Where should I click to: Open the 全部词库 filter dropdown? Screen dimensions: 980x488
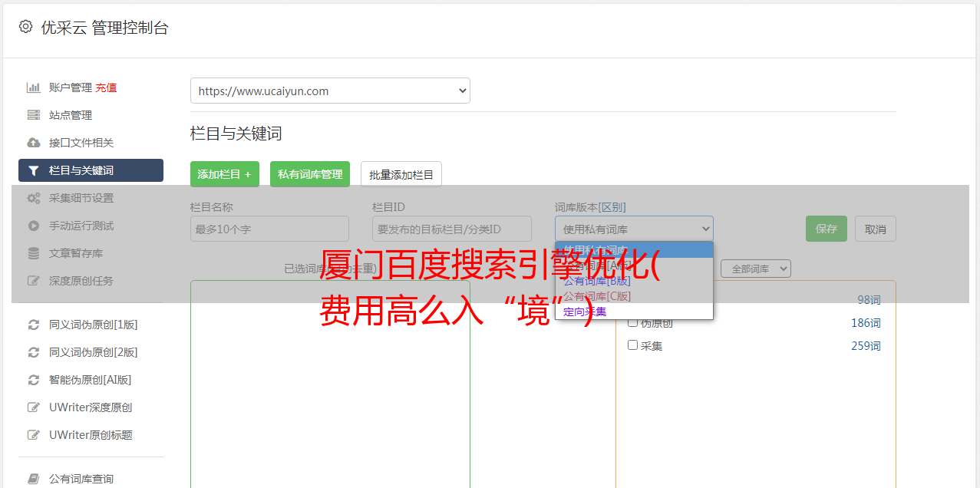756,269
